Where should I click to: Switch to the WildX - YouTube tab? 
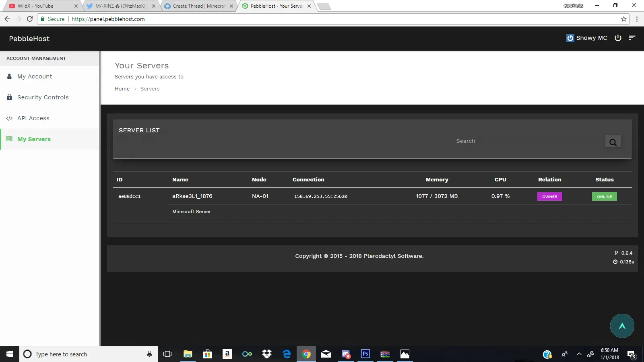[40, 6]
